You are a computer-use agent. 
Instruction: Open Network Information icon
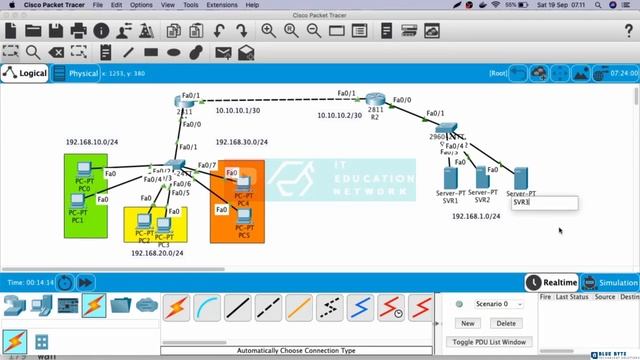[x=101, y=31]
